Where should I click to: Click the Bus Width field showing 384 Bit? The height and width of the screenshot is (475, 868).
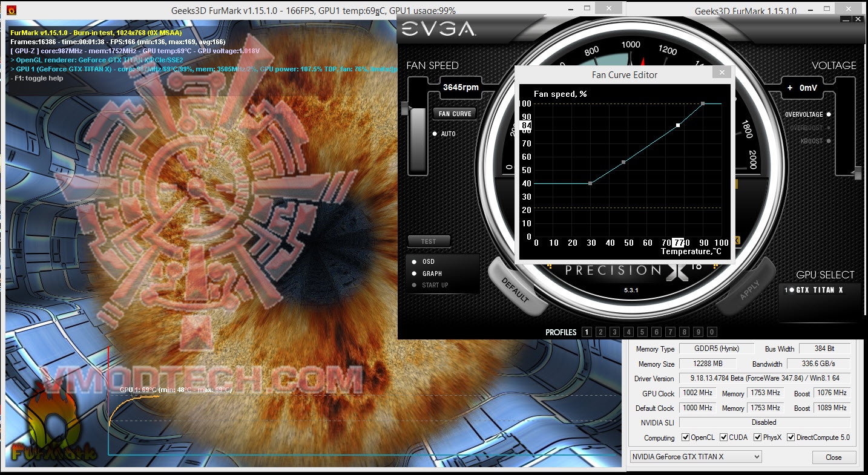coord(824,349)
